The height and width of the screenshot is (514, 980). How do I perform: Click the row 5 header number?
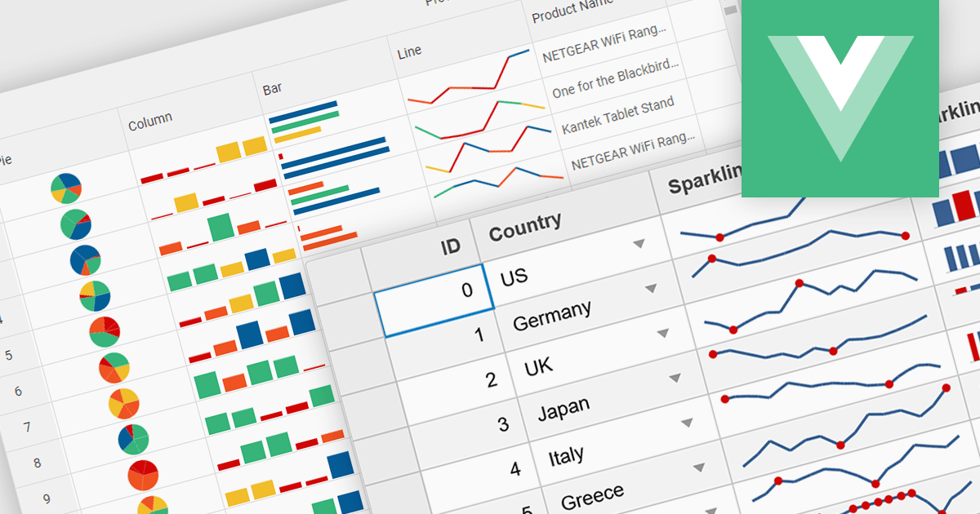[x=9, y=355]
